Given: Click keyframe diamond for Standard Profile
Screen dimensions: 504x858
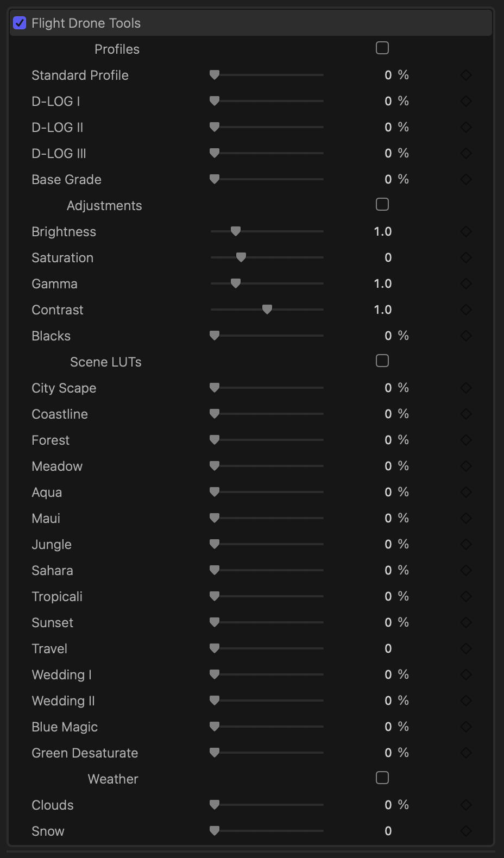Looking at the screenshot, I should (466, 75).
